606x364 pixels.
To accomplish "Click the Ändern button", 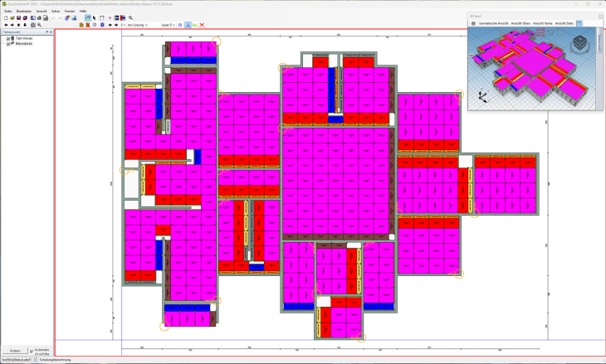I will pos(14,351).
